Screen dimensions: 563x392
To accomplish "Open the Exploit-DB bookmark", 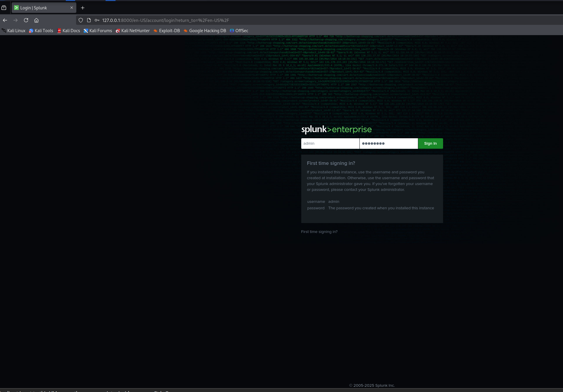I will coord(166,30).
